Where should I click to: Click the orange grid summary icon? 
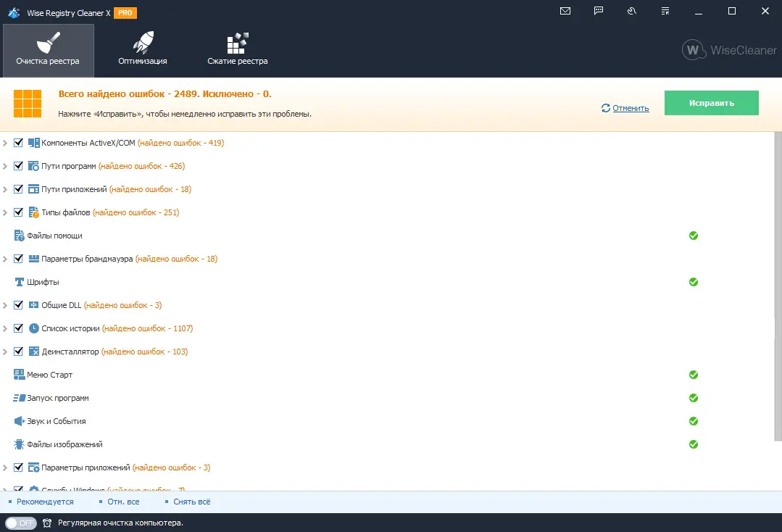point(28,104)
